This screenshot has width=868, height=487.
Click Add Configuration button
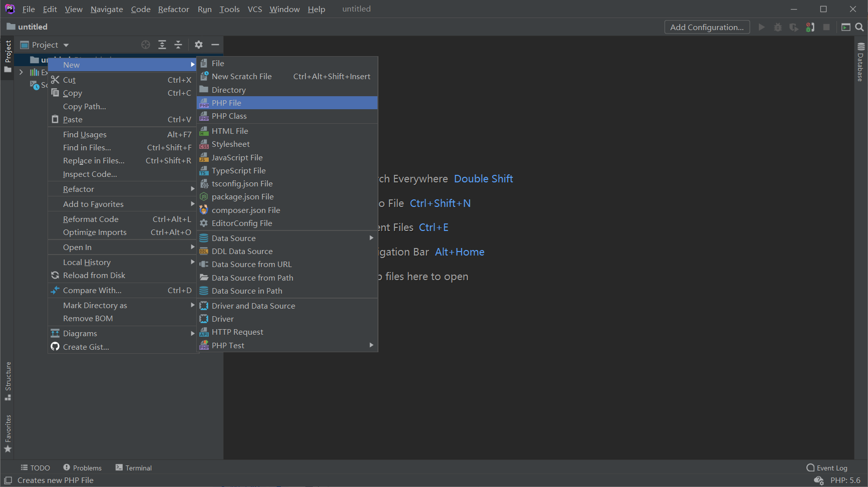coord(707,27)
